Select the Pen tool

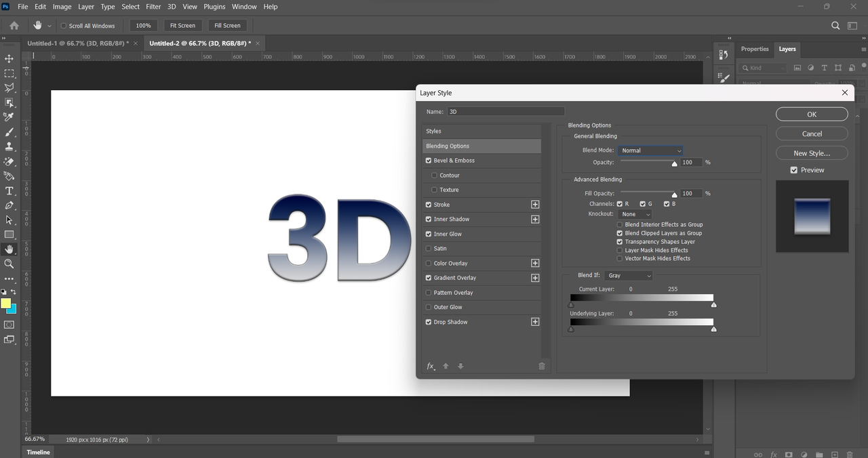(9, 205)
